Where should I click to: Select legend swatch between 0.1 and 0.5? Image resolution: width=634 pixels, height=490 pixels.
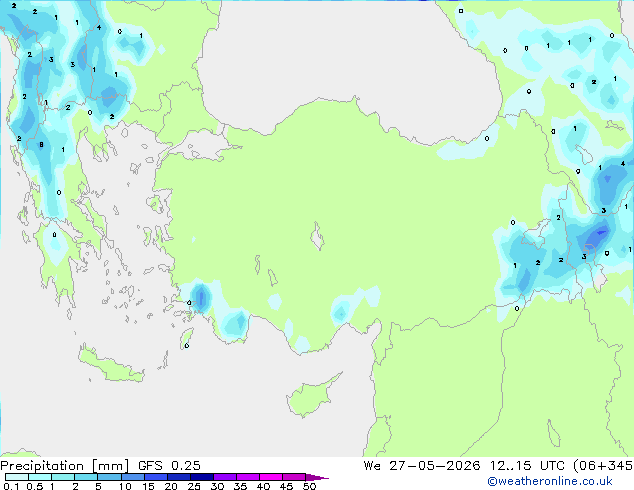17,477
